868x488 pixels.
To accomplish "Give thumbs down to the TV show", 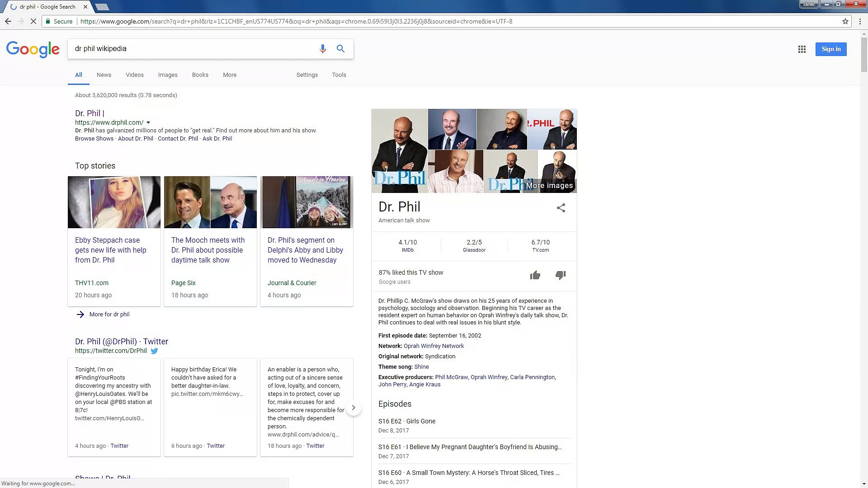I will click(560, 275).
